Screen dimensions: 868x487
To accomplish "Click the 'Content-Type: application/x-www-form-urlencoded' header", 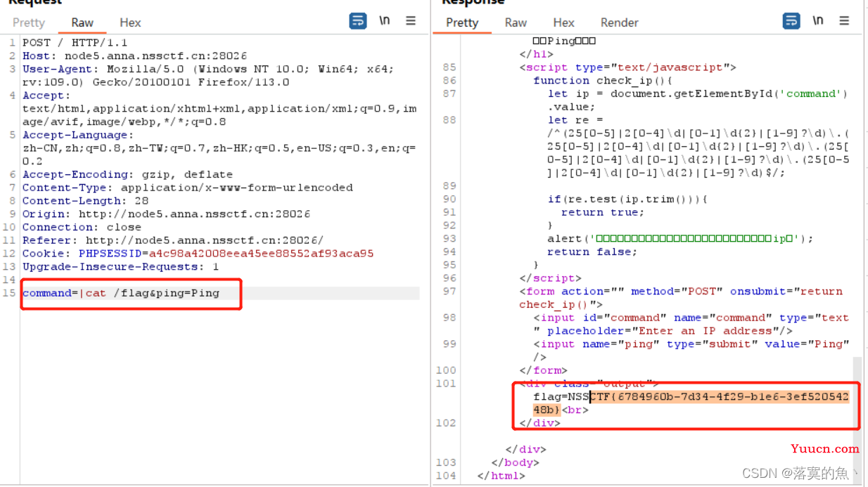I will click(188, 188).
